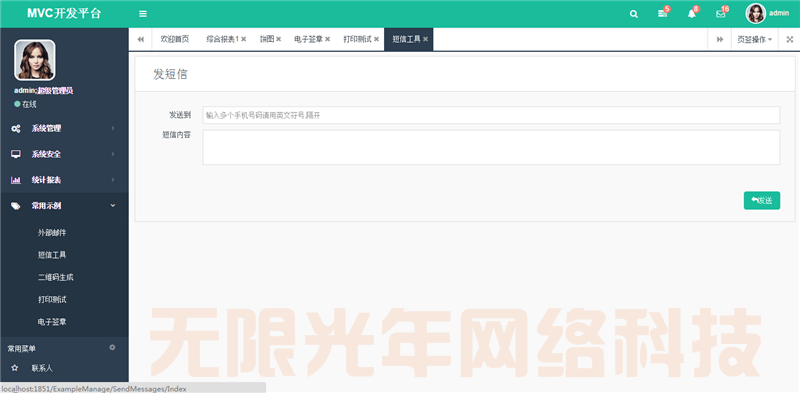
Task: Close the 综合报表1 tab
Action: coord(244,39)
